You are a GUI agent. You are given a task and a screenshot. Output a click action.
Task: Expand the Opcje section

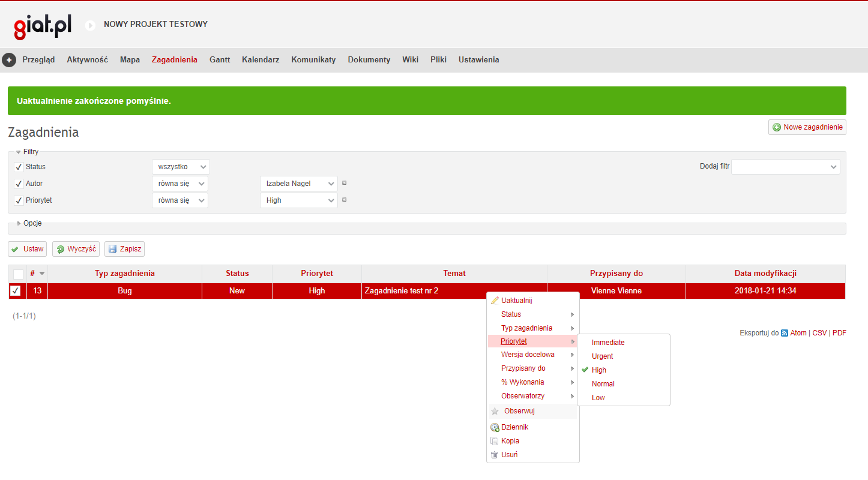pyautogui.click(x=29, y=223)
